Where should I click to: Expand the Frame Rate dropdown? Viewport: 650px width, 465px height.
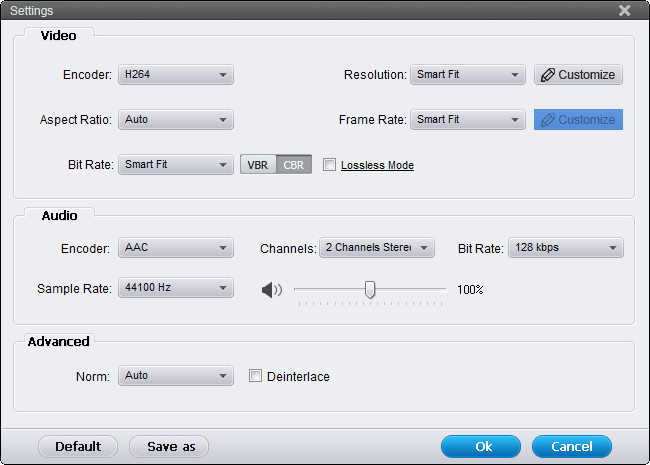468,119
